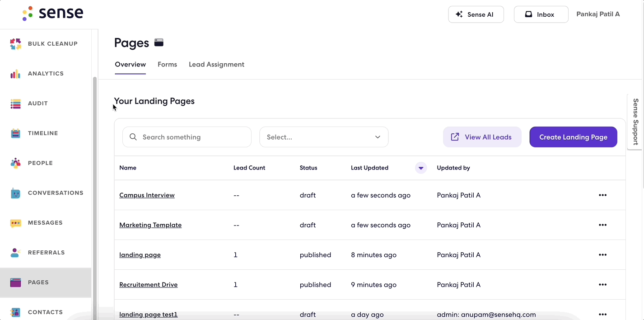Open the Conversations bot icon
Screen dimensions: 644x320
(15, 193)
